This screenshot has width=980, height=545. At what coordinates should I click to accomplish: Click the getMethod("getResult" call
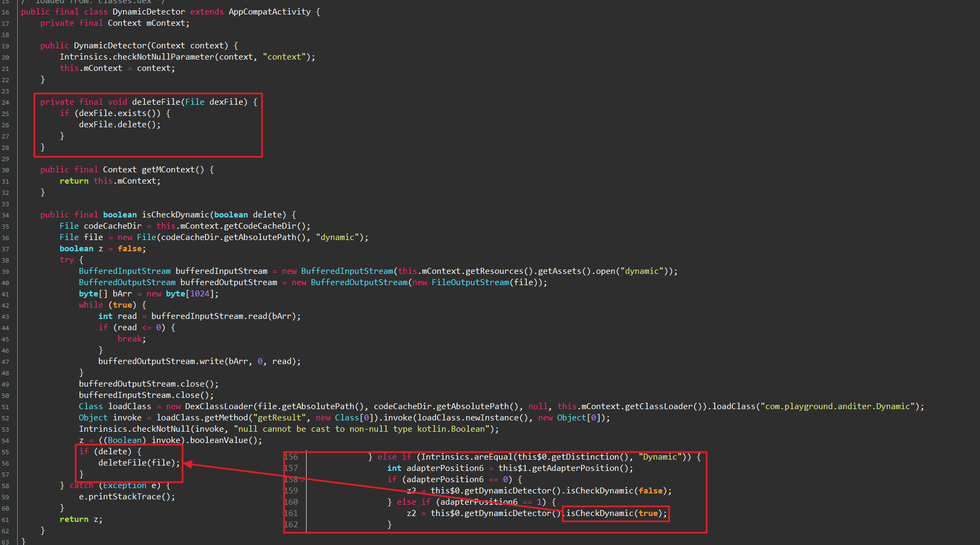(255, 418)
